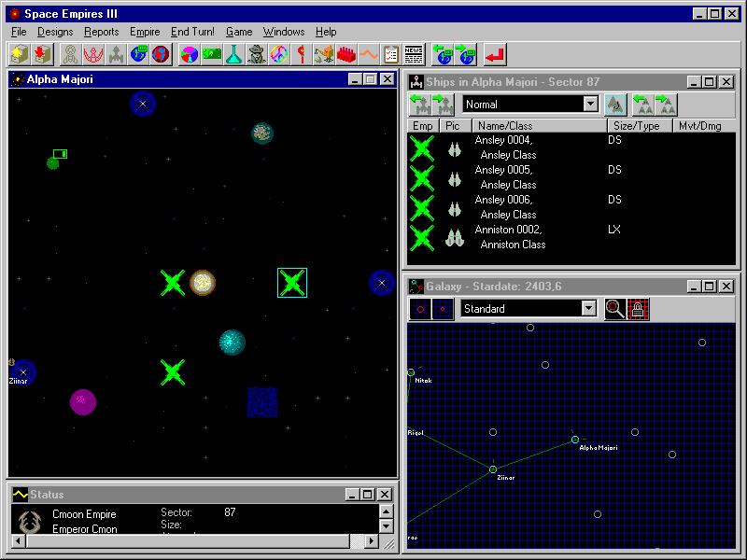Click the red factory toolbar icon

(x=345, y=55)
